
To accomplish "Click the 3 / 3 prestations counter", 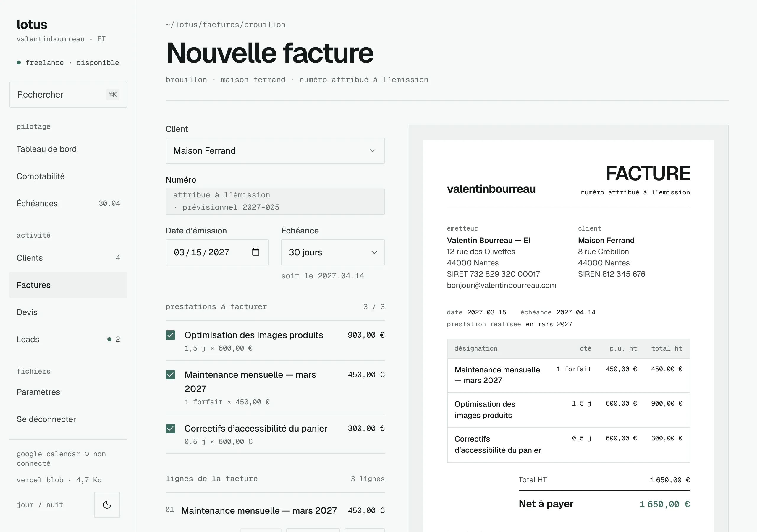I will pyautogui.click(x=374, y=306).
